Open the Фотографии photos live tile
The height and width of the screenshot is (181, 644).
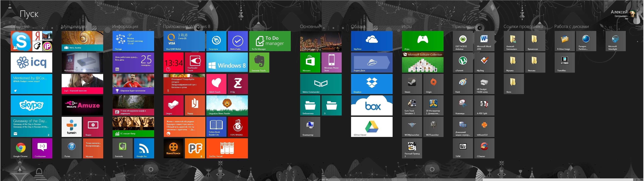[83, 63]
